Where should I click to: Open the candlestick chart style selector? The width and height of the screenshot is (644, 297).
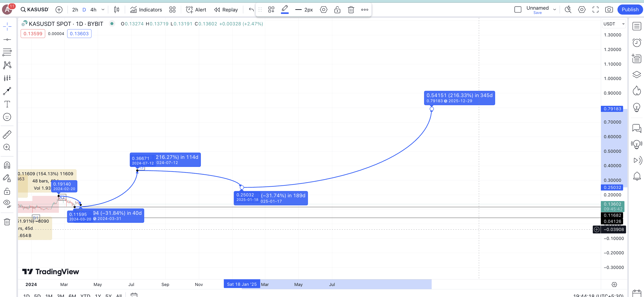116,10
